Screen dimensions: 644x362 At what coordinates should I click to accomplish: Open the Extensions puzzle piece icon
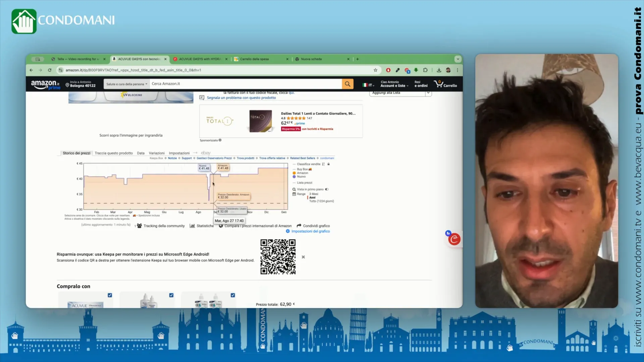click(425, 70)
